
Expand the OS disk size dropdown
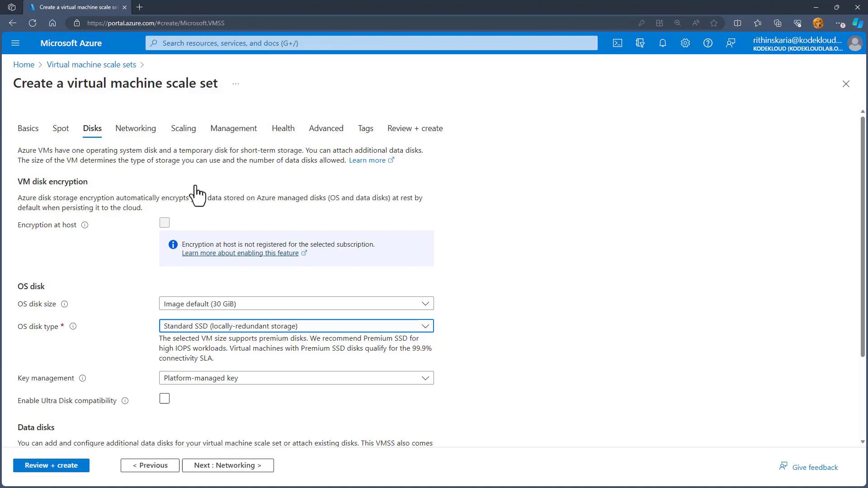296,304
